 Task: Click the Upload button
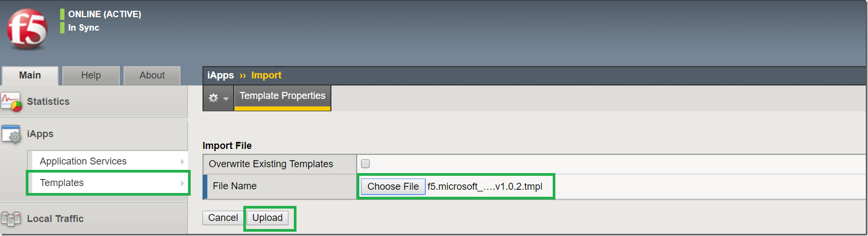267,218
